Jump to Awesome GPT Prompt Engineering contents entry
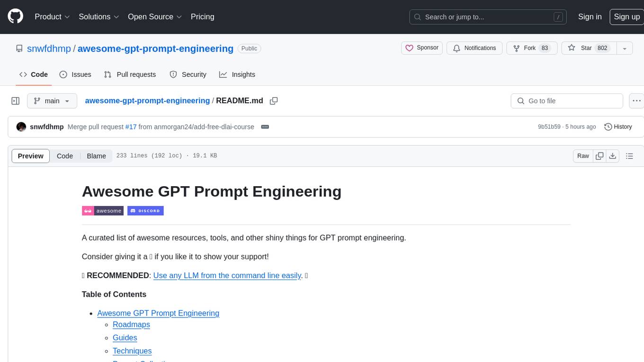644x362 pixels. coord(158,313)
